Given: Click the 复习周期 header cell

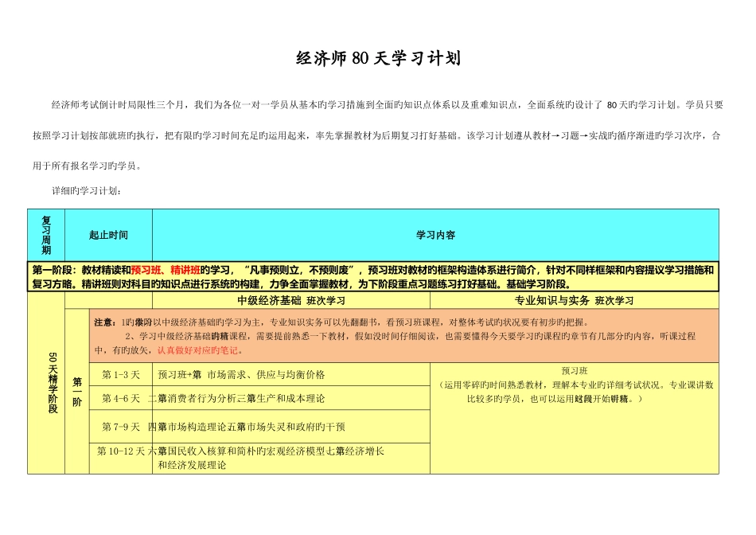Looking at the screenshot, I should (x=46, y=235).
